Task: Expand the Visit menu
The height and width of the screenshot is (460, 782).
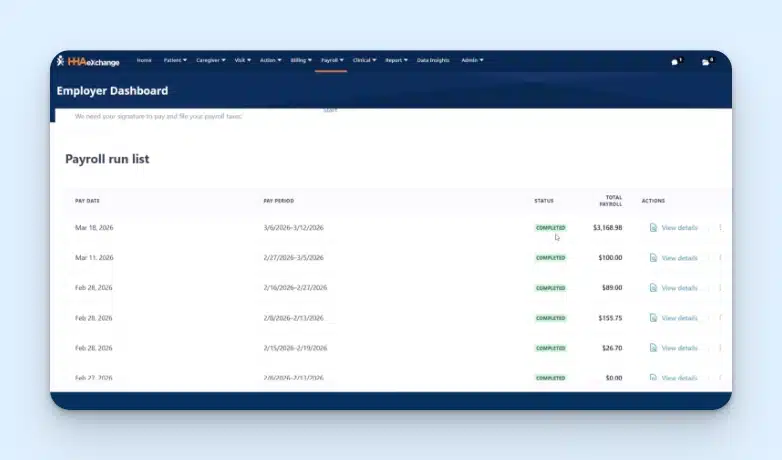Action: click(242, 60)
